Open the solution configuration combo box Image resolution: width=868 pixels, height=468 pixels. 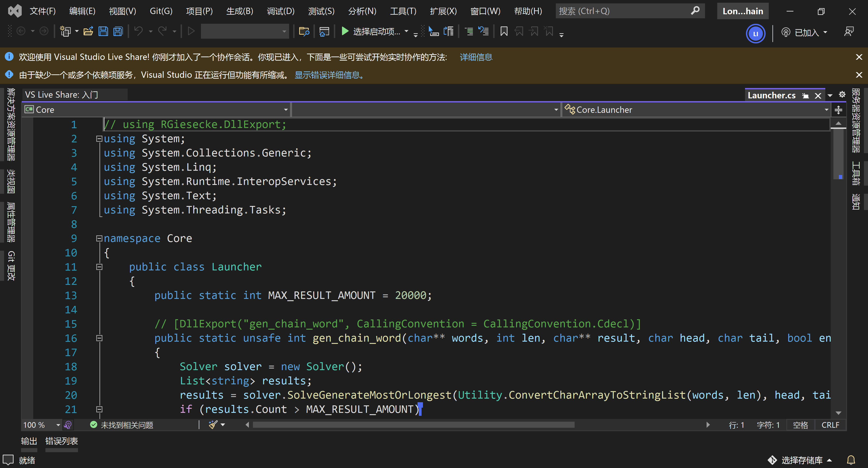[245, 31]
